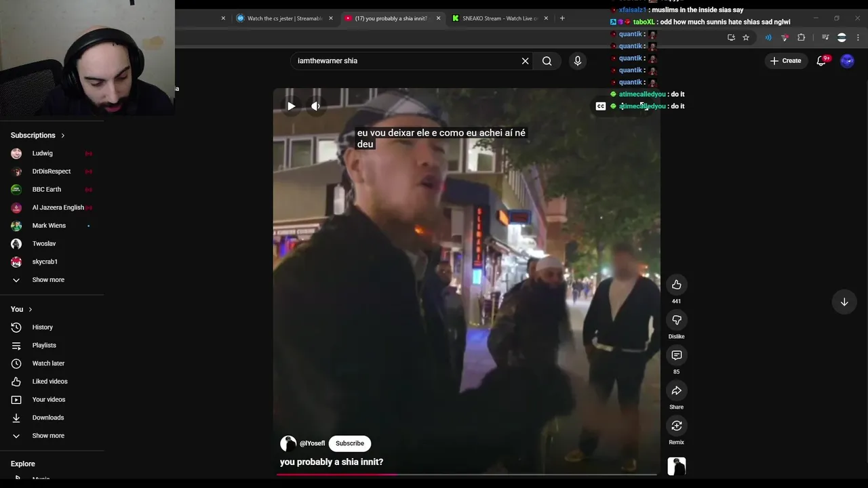Screen dimensions: 868x488
Task: Play the YouTube Shorts video
Action: pyautogui.click(x=291, y=106)
